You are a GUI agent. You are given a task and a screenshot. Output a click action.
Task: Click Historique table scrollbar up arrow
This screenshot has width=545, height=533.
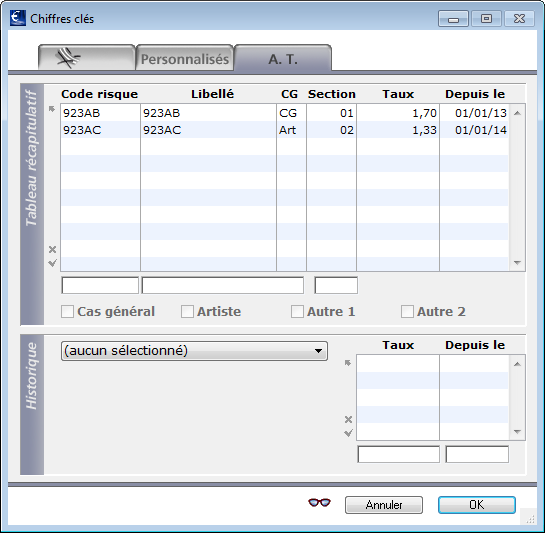coord(517,364)
